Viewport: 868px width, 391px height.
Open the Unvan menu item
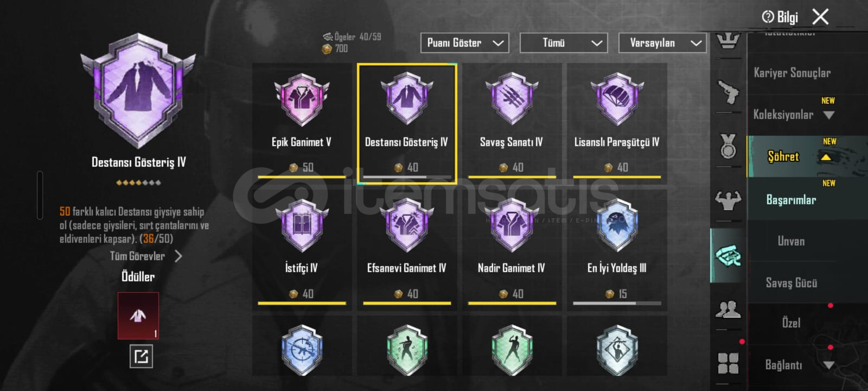pos(791,241)
